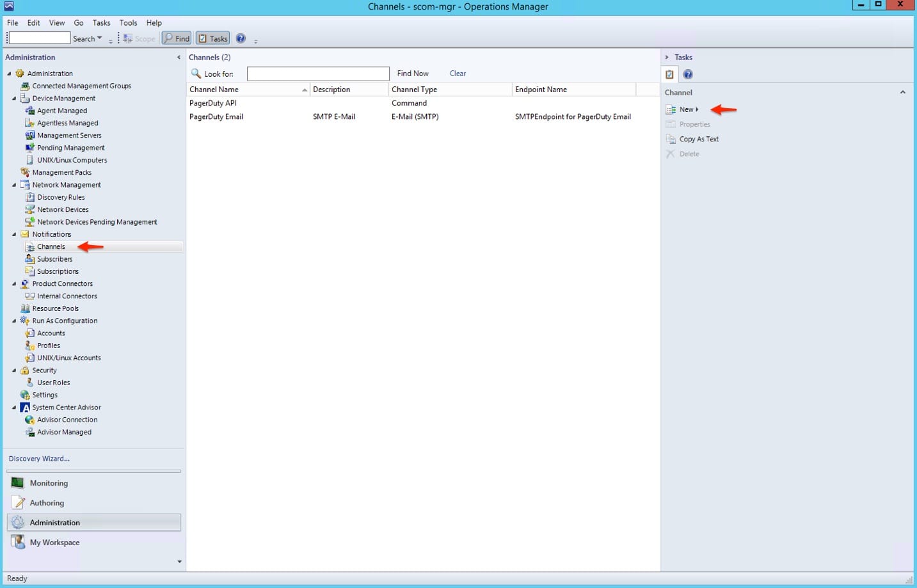The image size is (917, 588).
Task: Select Network Devices Pending Management
Action: 97,222
